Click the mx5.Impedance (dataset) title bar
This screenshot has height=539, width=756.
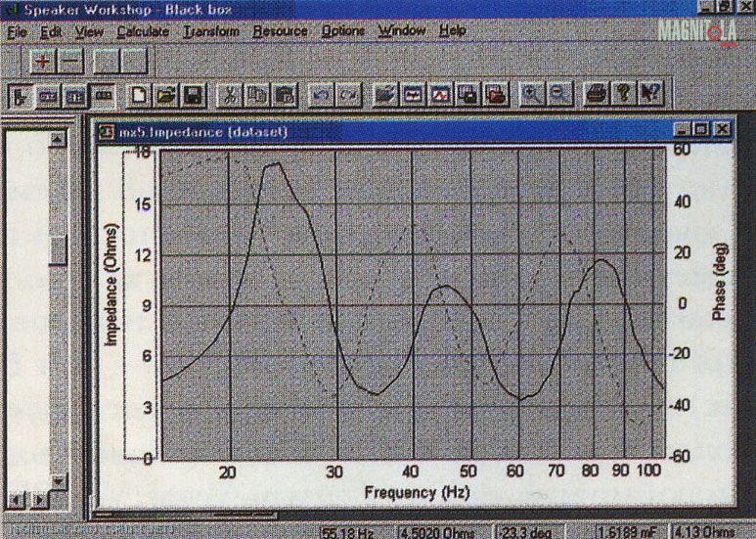[x=415, y=131]
